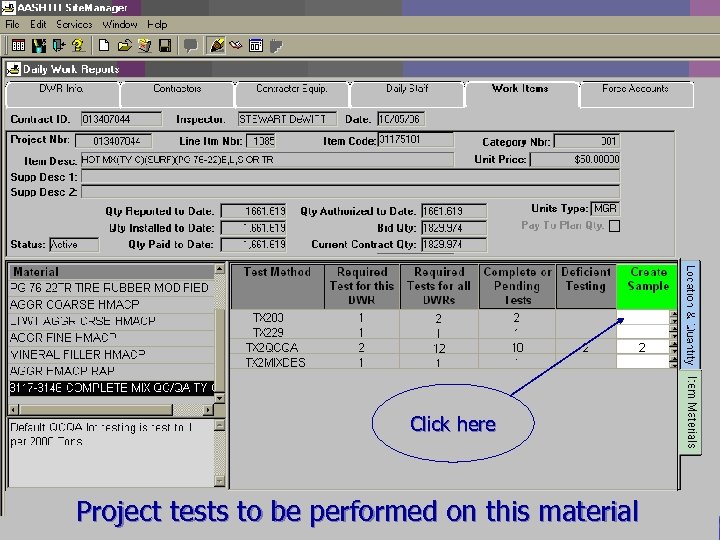Click the blue window calendar toolbar icon

tap(256, 45)
